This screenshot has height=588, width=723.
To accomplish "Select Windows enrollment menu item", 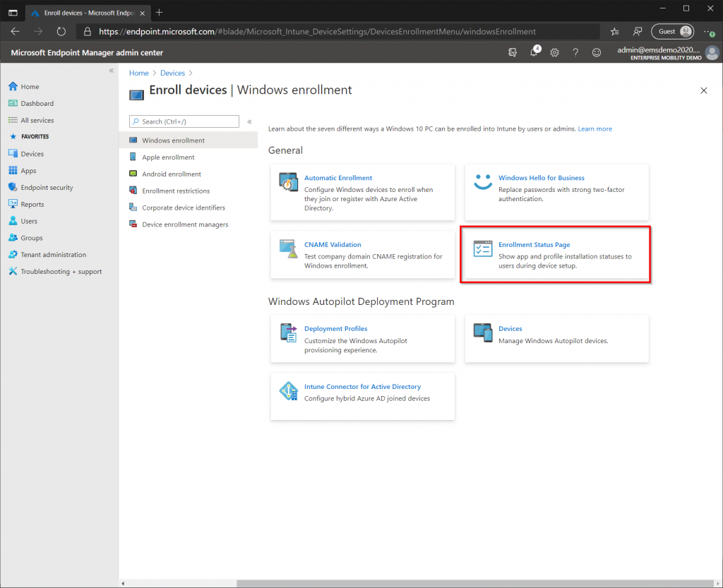I will pos(188,140).
